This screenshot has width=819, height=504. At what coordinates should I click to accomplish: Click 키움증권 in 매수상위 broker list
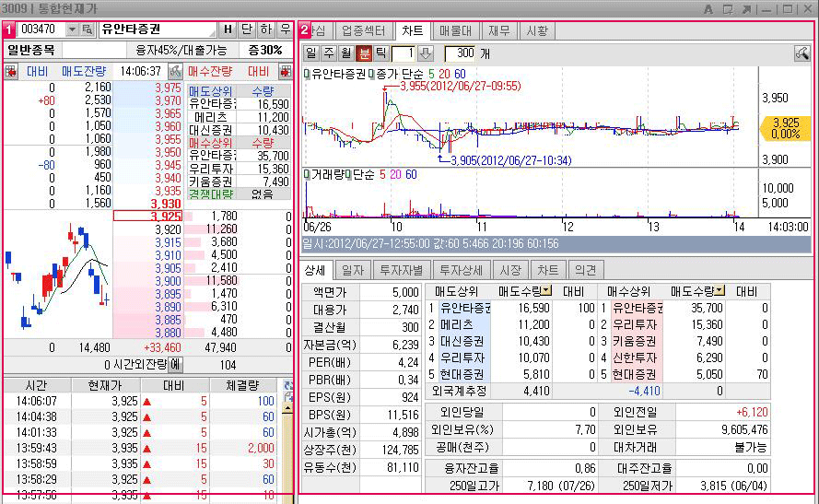[x=211, y=182]
